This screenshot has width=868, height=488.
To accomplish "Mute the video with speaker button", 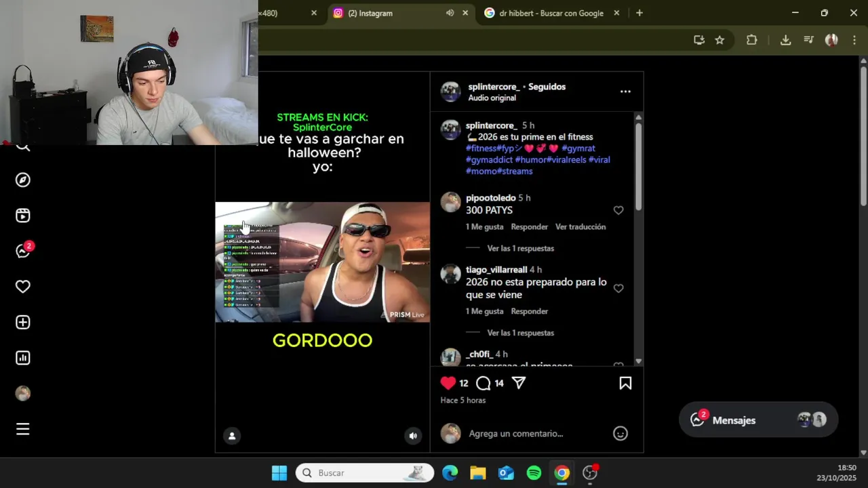I will pos(413,436).
